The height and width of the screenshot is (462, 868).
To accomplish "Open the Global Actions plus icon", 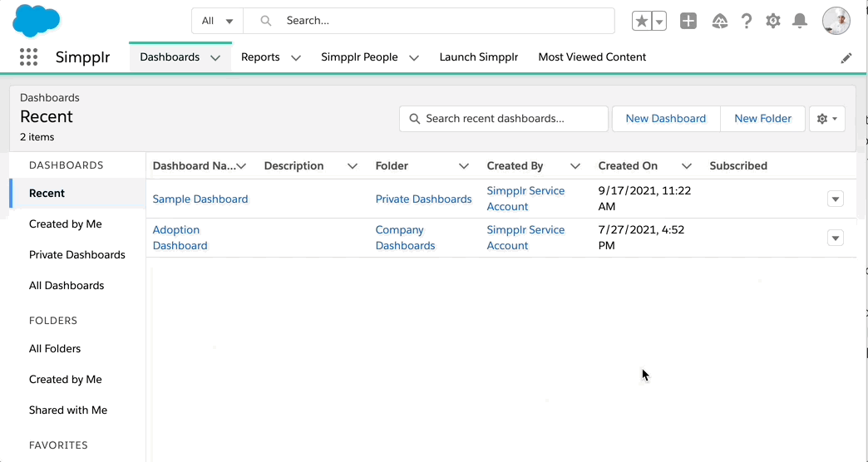I will [x=688, y=21].
